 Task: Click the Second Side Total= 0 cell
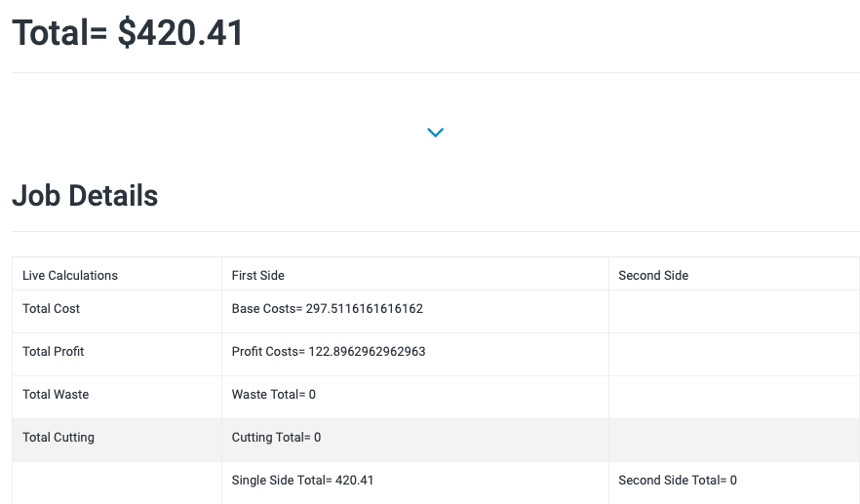[x=734, y=483]
